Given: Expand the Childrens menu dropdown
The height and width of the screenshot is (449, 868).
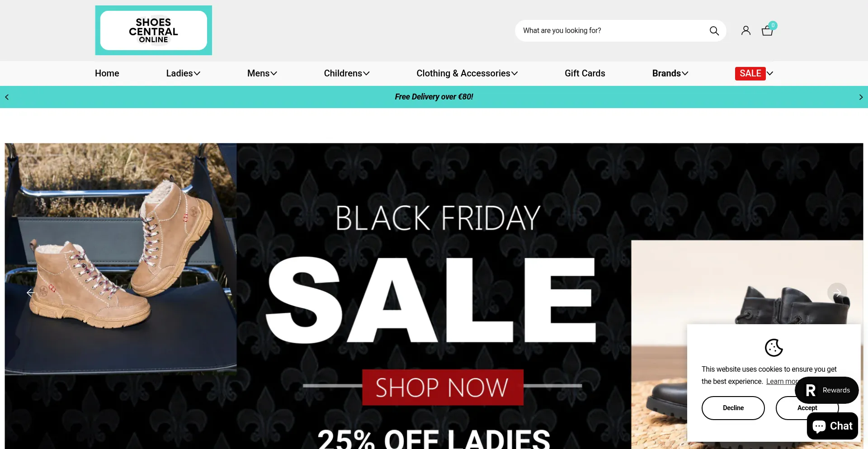Looking at the screenshot, I should (347, 73).
